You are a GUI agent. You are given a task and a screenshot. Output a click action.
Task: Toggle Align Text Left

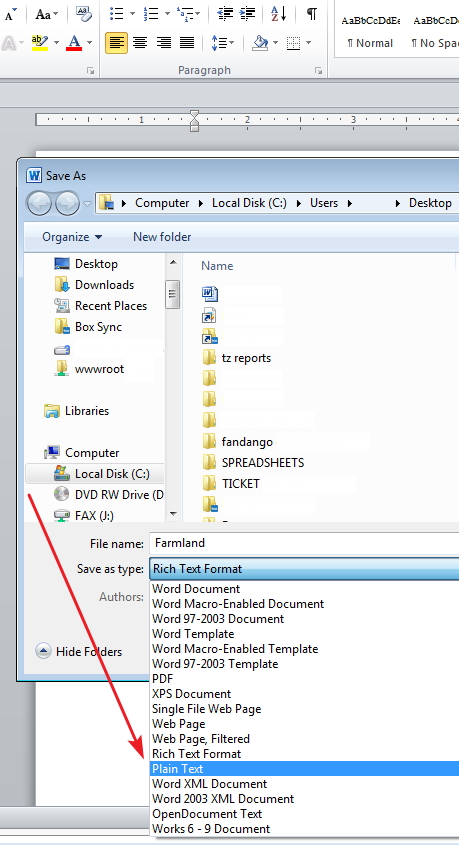(x=116, y=43)
